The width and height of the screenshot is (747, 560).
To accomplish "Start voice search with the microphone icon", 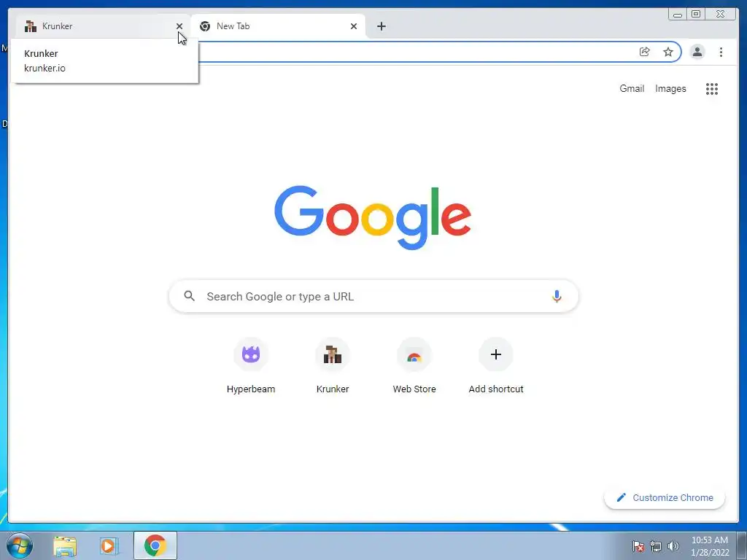I will (x=557, y=296).
